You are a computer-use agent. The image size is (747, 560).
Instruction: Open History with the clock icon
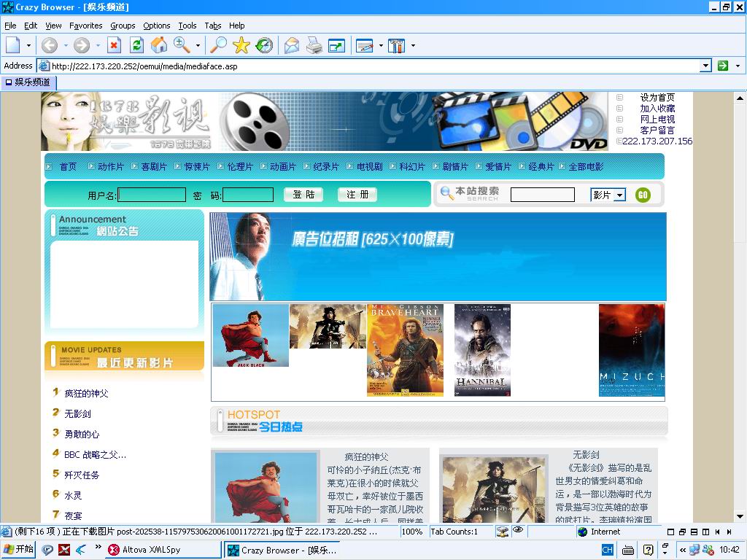tap(264, 45)
